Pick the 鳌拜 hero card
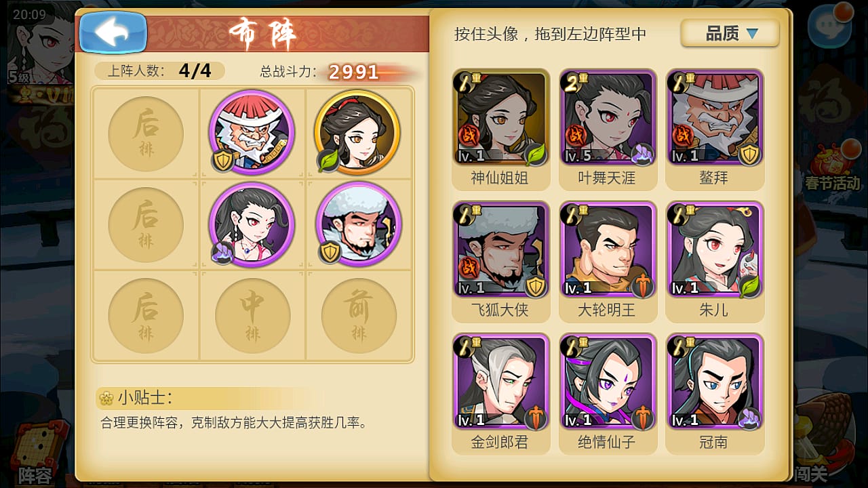 point(715,129)
